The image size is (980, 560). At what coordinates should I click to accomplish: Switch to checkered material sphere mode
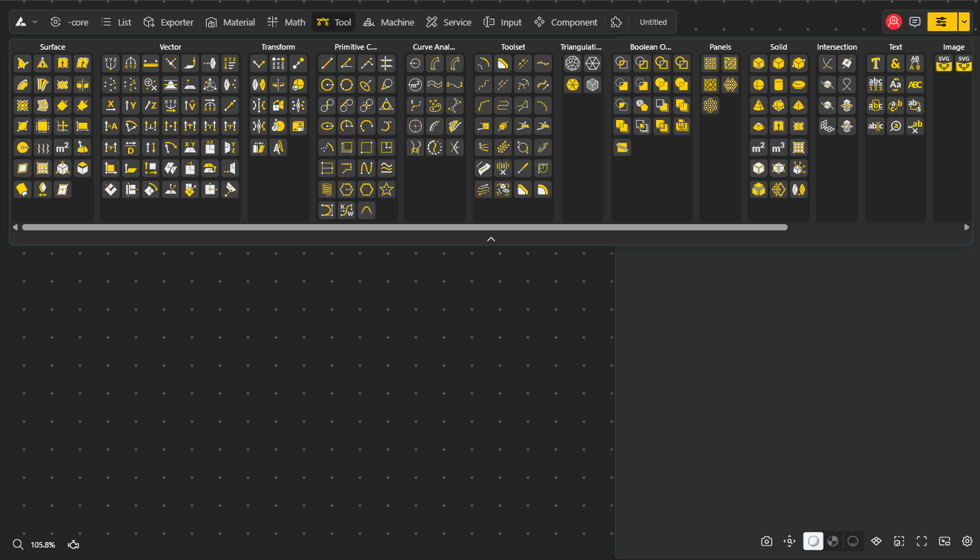click(x=833, y=541)
